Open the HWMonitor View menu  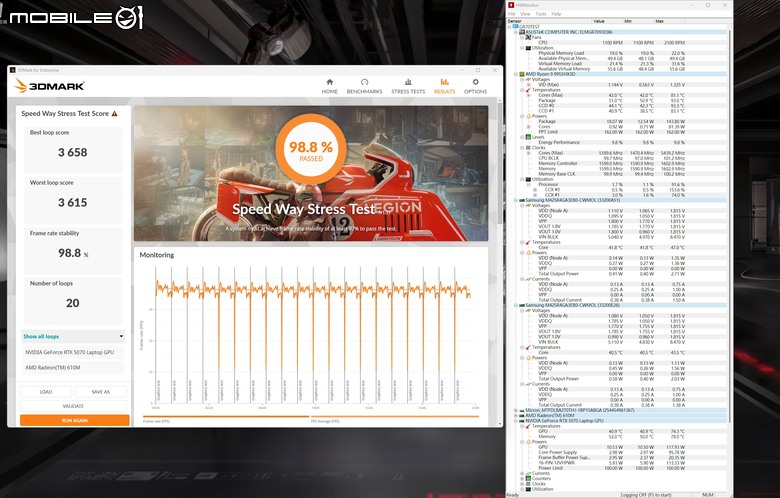coord(525,14)
